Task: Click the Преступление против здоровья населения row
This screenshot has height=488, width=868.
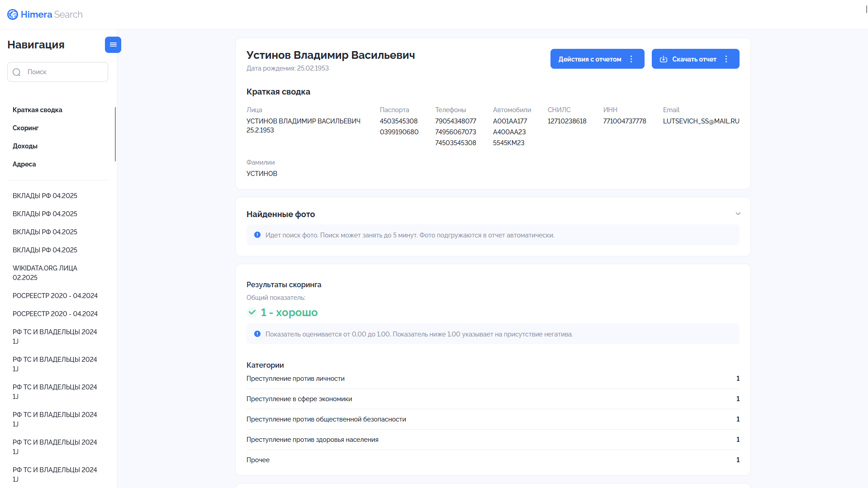Action: click(493, 440)
